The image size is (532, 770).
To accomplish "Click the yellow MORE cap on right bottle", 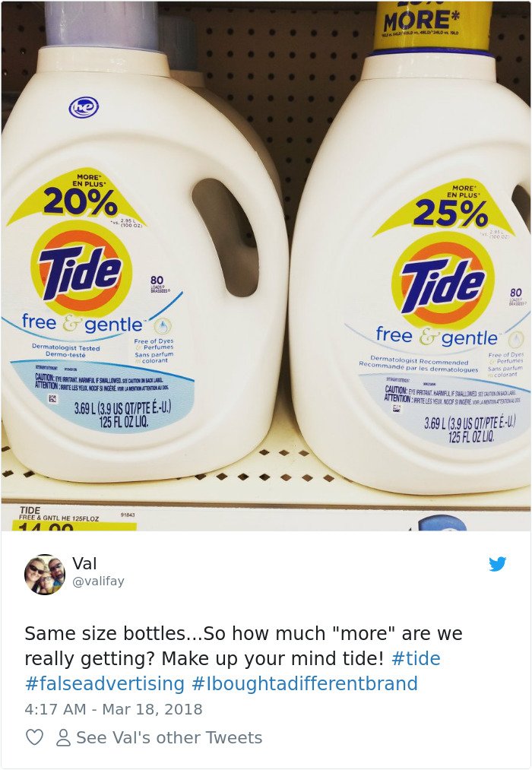I will pyautogui.click(x=432, y=26).
